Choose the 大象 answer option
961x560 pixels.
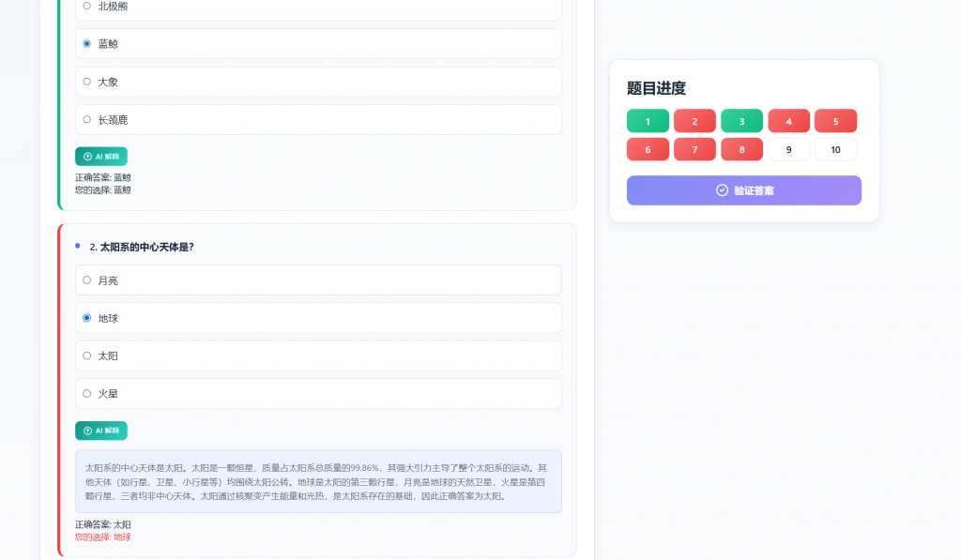point(318,83)
